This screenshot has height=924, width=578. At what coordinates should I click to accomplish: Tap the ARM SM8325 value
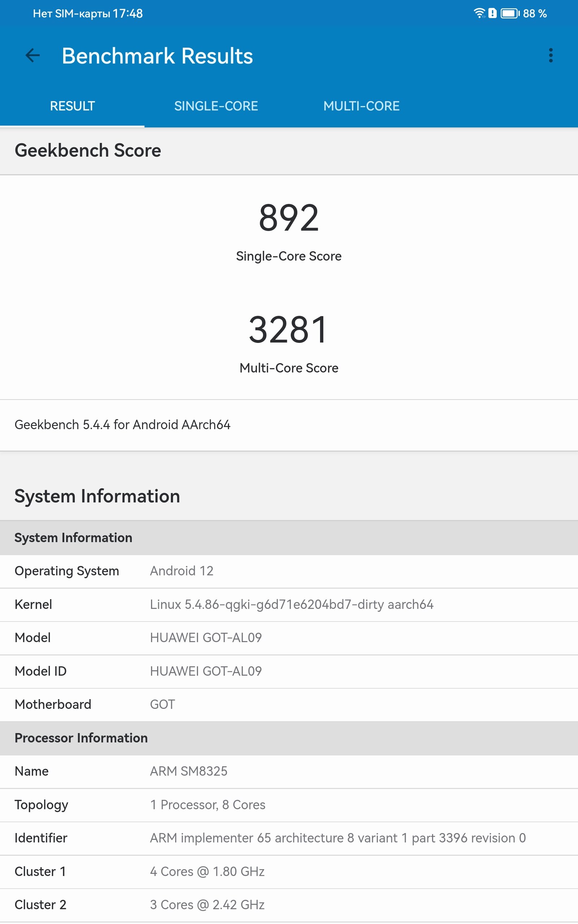pos(189,771)
